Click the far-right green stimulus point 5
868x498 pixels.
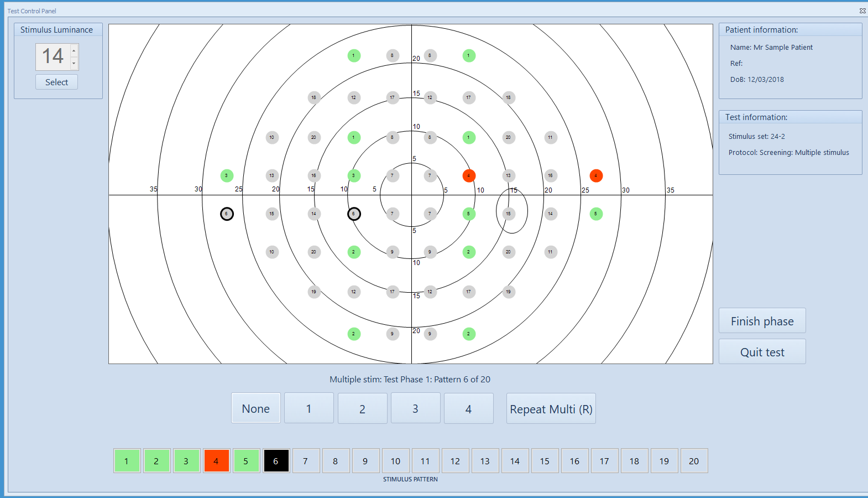(596, 214)
